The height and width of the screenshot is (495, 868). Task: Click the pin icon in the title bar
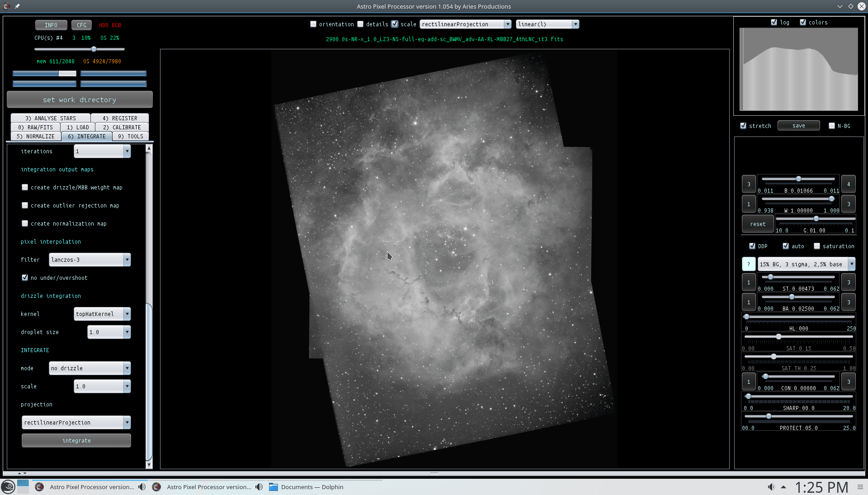pyautogui.click(x=17, y=6)
